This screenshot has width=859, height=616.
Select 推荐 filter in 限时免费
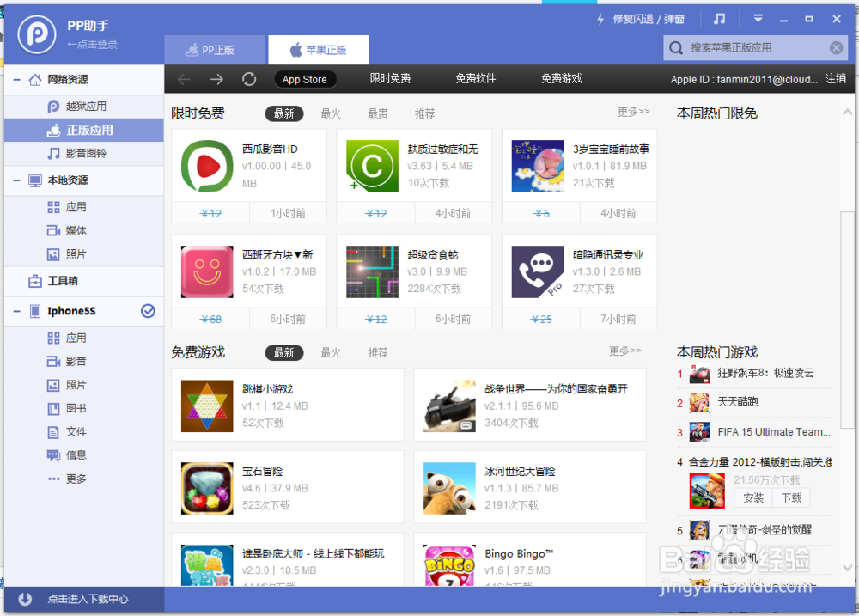425,113
